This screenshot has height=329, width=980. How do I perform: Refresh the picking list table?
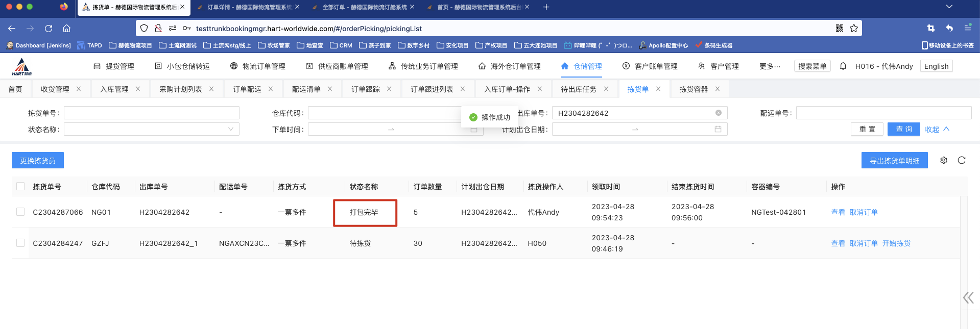point(962,160)
